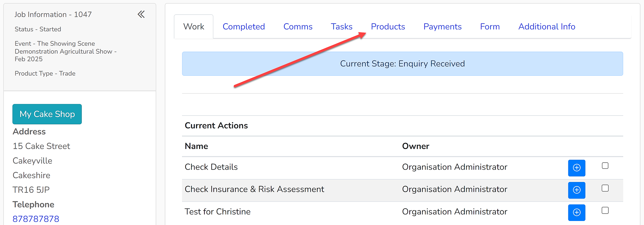This screenshot has height=225, width=644.
Task: Tick the checkbox for Test for Christine
Action: pos(605,210)
